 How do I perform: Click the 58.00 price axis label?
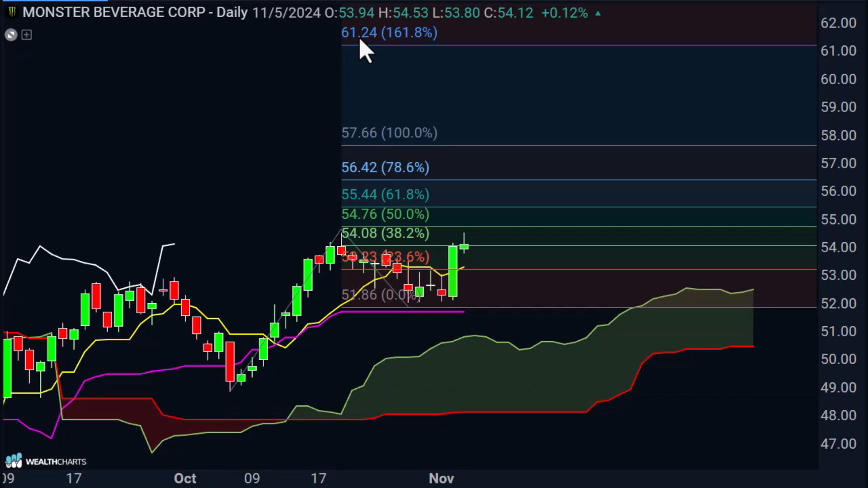pos(839,135)
